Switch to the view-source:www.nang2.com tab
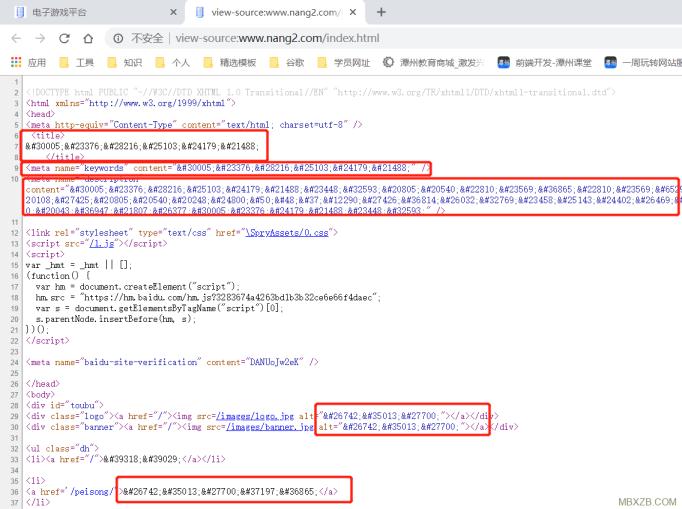The width and height of the screenshot is (682, 509). [x=276, y=12]
